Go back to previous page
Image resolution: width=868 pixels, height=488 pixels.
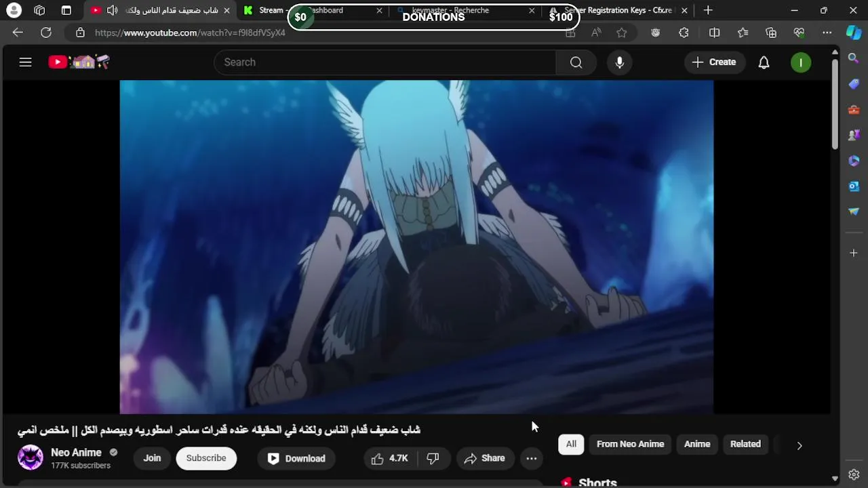point(18,33)
